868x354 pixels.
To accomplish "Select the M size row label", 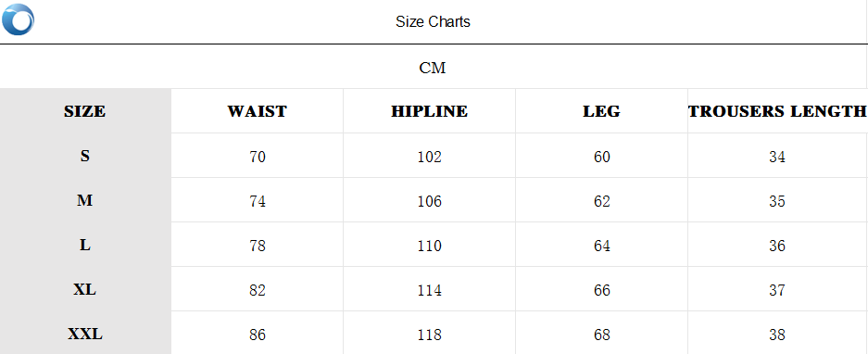I will [84, 200].
